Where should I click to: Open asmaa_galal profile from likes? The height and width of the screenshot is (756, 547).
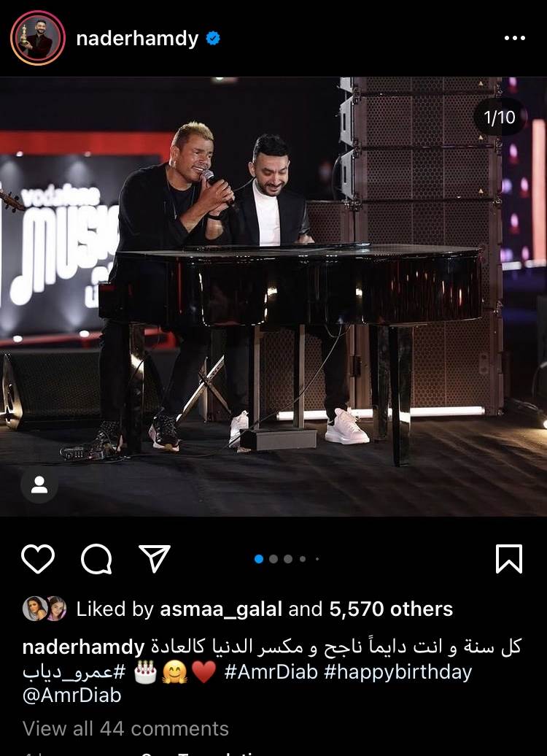pos(221,609)
